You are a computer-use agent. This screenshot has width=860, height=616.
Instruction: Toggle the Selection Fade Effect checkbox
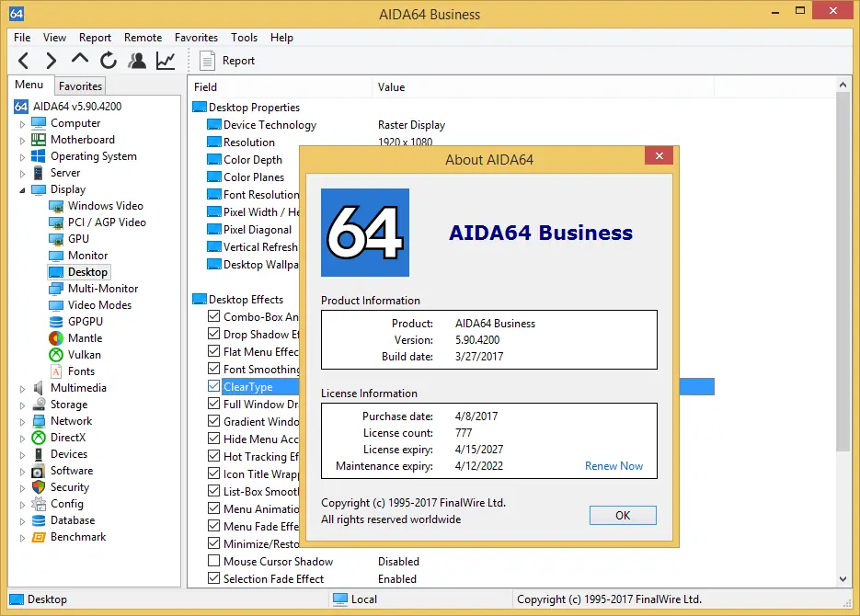[214, 578]
